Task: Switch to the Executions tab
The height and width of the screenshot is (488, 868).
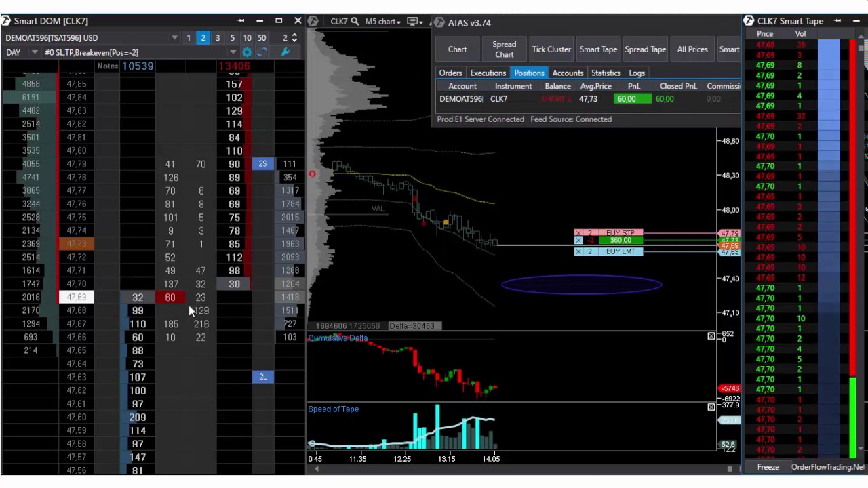Action: click(488, 73)
